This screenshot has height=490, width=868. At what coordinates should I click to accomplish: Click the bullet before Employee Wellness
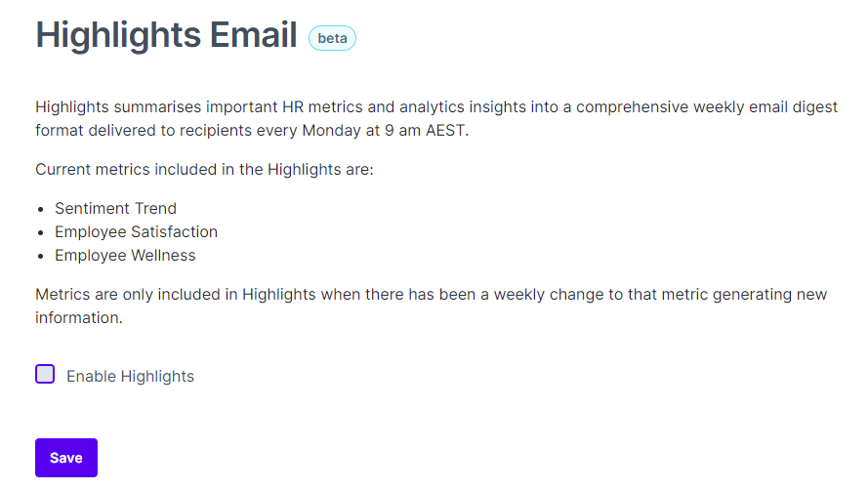[40, 257]
